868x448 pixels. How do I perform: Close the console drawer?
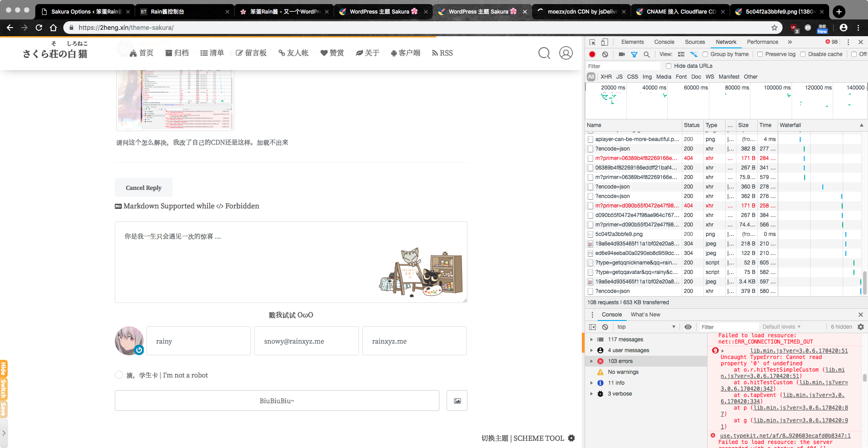(861, 315)
